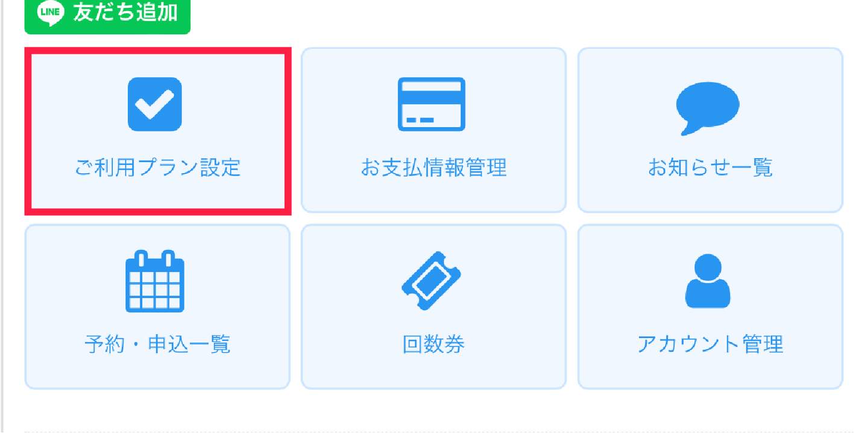
Task: Click the ticket coupon icon
Action: click(432, 281)
